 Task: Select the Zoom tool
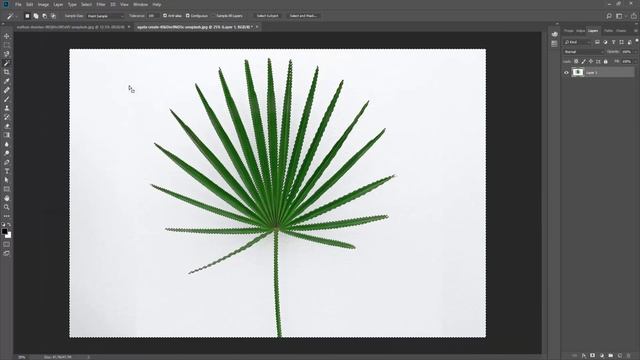(x=7, y=207)
